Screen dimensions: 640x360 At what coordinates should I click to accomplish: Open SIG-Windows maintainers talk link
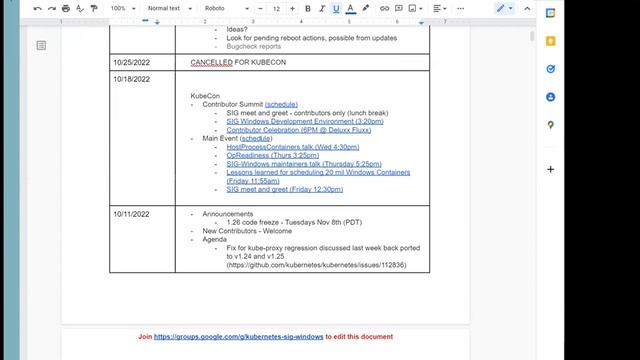point(304,164)
